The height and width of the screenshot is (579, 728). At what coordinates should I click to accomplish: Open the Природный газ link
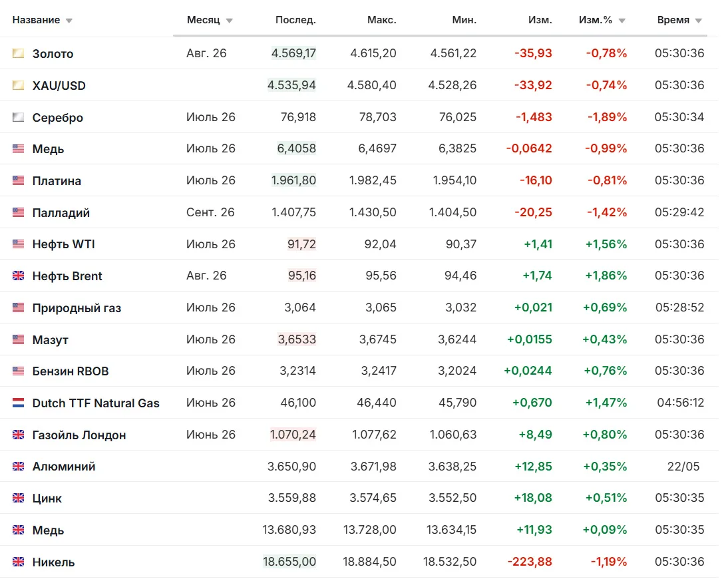coord(77,308)
